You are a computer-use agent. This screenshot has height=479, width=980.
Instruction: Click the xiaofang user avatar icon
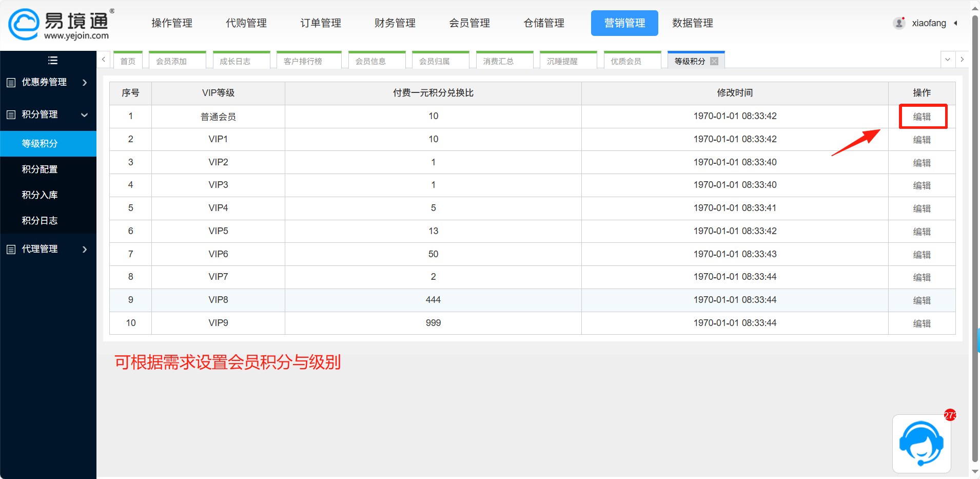899,23
